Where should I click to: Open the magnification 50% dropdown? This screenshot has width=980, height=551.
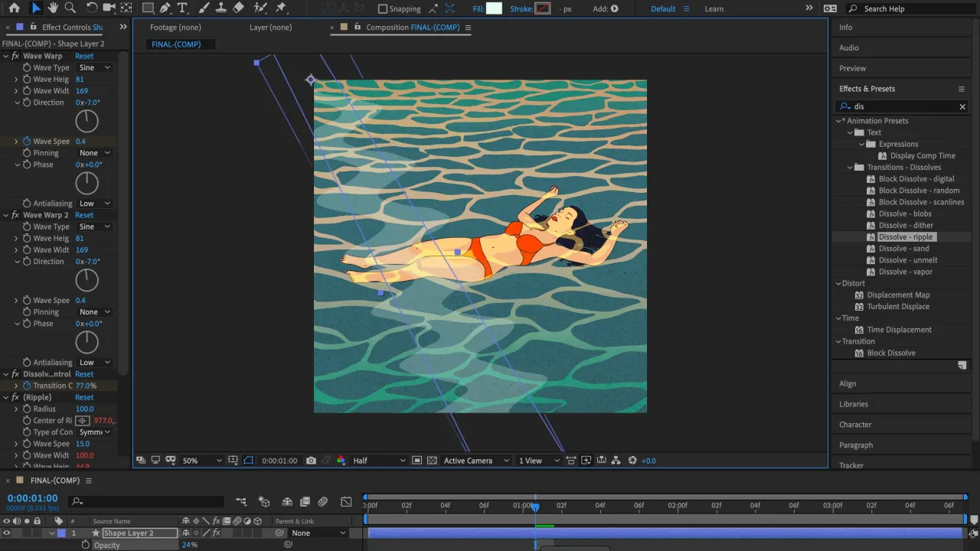(x=202, y=461)
